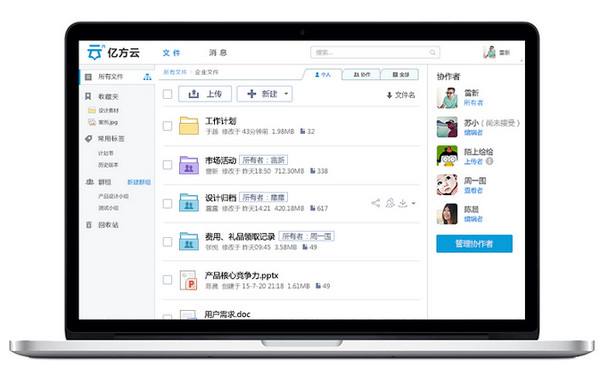
Task: Check the box for 工作计划 folder
Action: (x=168, y=126)
